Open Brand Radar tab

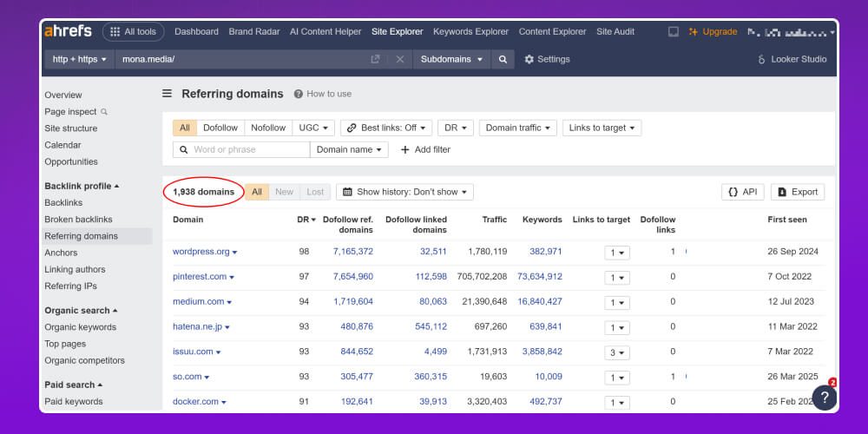click(x=254, y=31)
